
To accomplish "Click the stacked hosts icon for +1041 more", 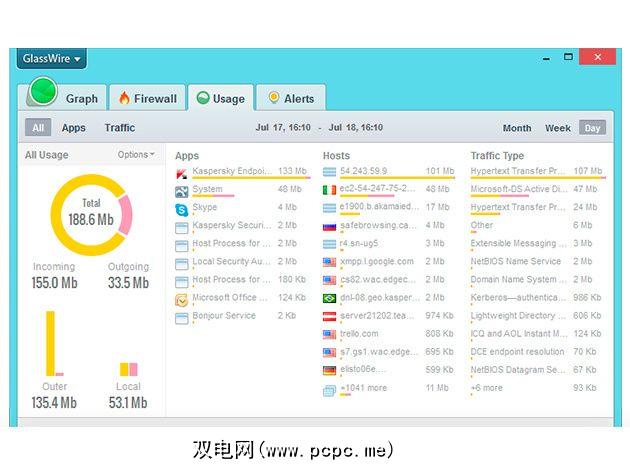I will pos(329,390).
